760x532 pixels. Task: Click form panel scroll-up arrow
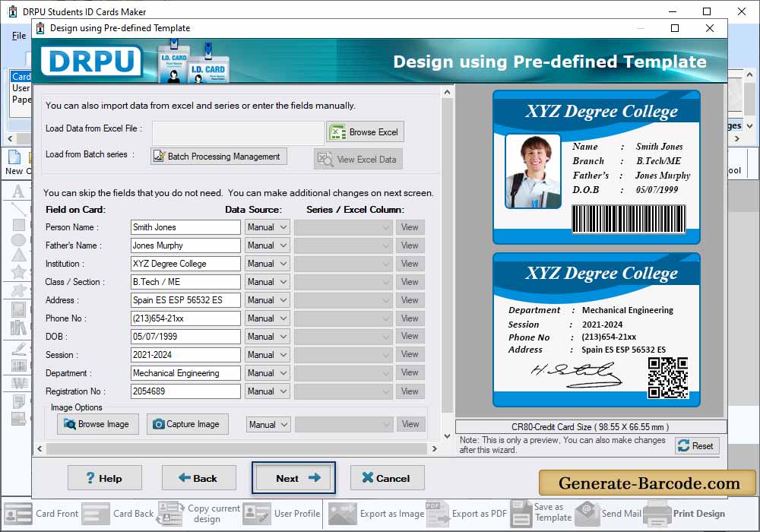(x=447, y=92)
